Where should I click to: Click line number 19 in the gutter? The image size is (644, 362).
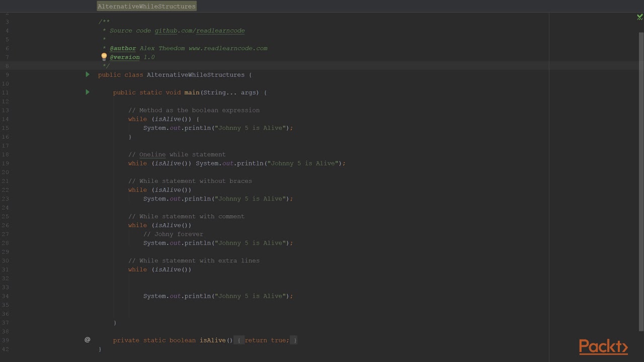click(x=6, y=163)
